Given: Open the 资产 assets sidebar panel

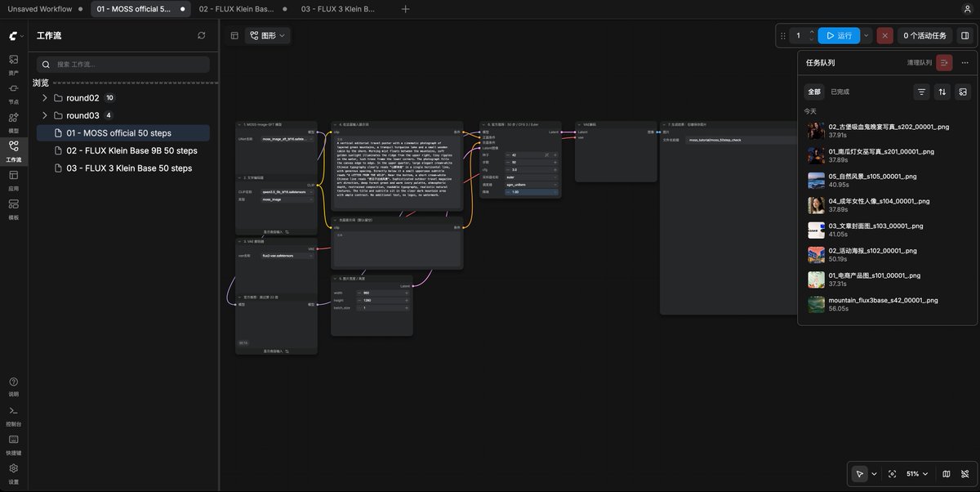Looking at the screenshot, I should click(x=13, y=64).
